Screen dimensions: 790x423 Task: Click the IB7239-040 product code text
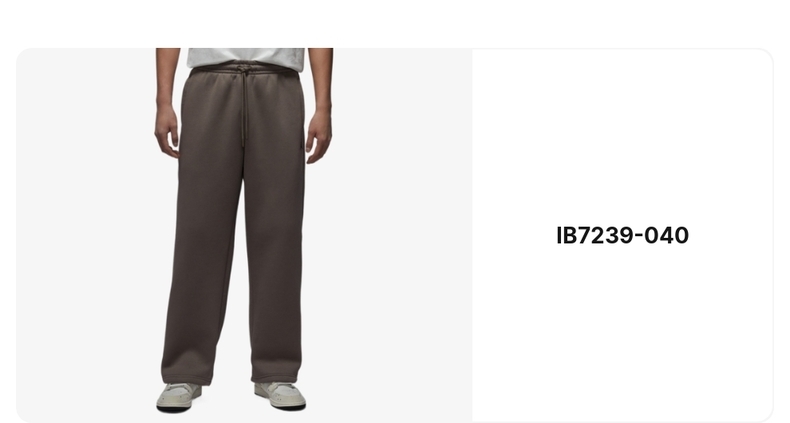(622, 236)
